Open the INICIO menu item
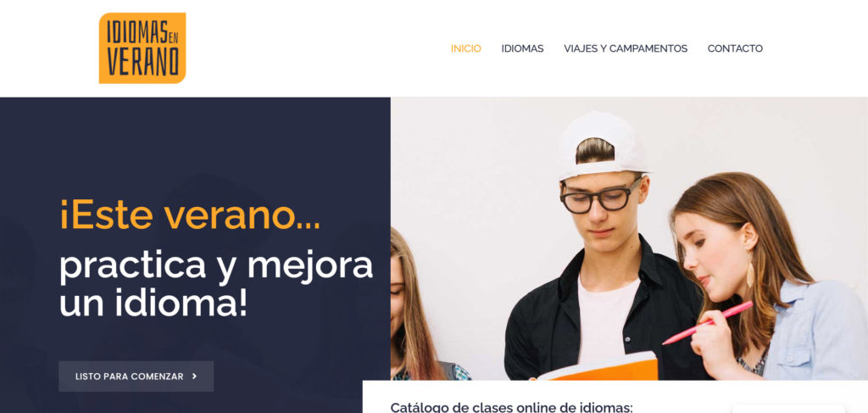The image size is (868, 413). click(465, 48)
